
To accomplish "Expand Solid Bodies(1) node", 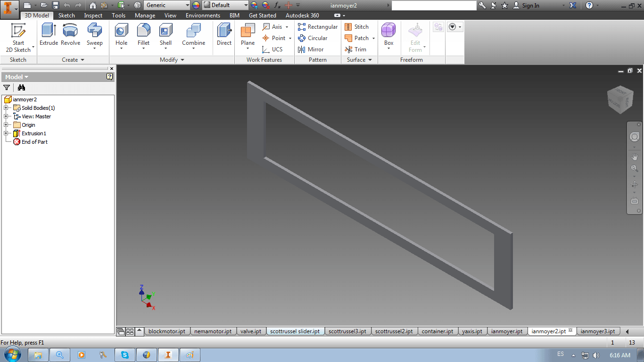I will click(6, 108).
